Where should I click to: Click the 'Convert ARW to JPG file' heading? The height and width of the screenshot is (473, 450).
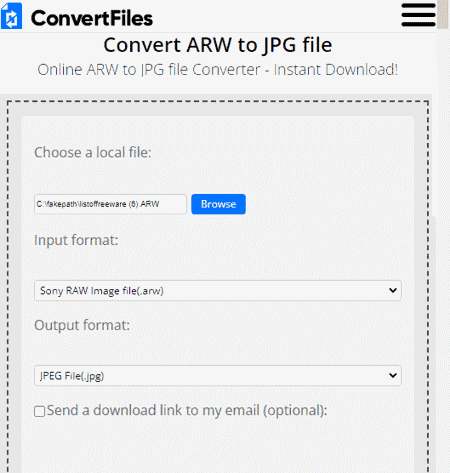coord(218,45)
